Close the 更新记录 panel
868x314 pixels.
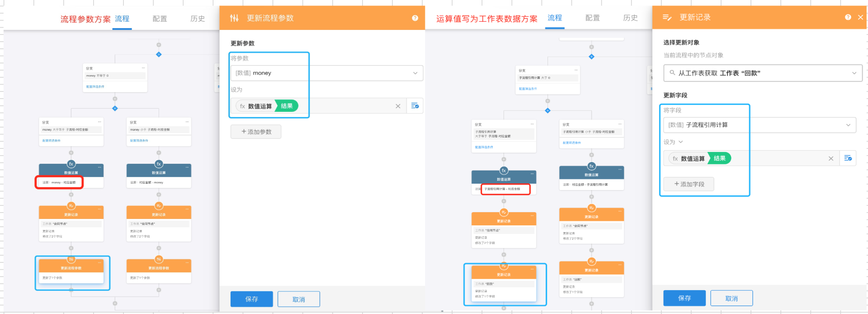point(860,17)
